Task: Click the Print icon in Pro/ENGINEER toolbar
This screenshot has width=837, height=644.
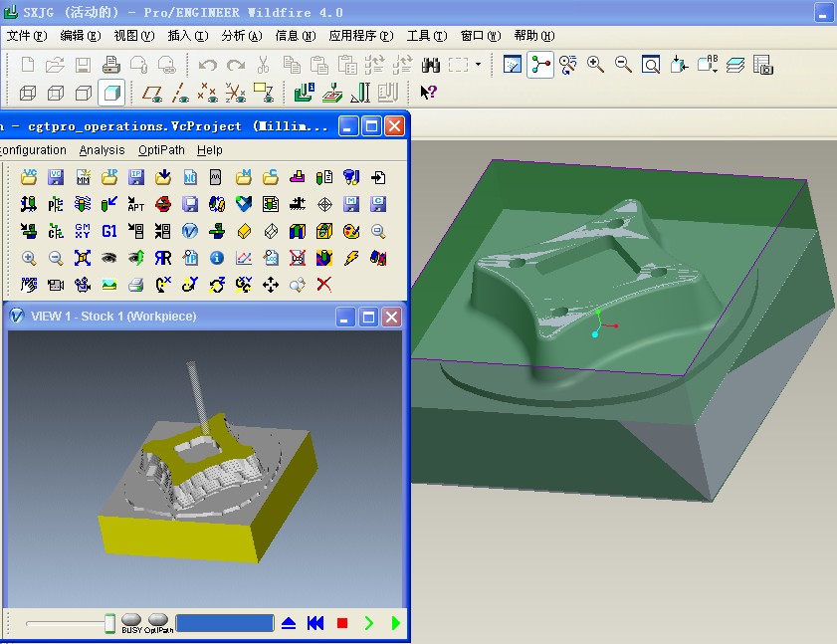Action: pos(110,65)
